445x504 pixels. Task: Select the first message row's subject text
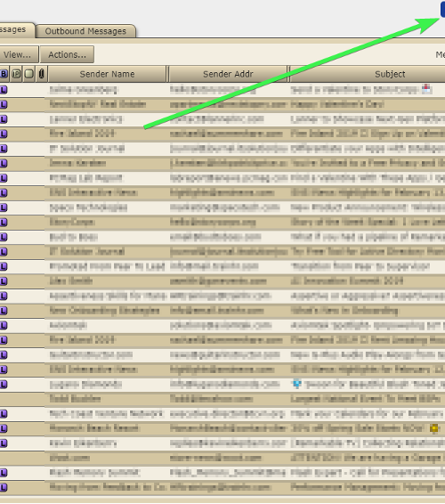pyautogui.click(x=355, y=90)
